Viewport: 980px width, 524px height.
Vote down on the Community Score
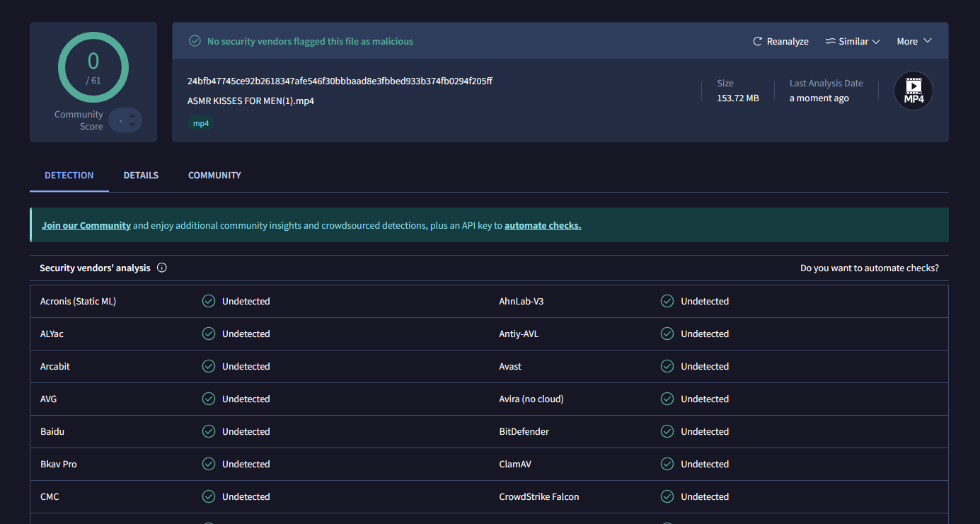coord(132,126)
